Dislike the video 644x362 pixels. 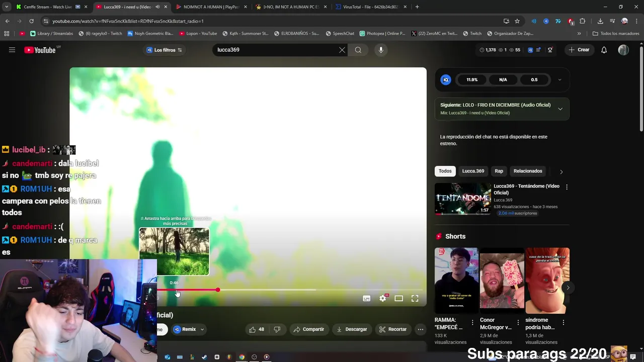277,329
